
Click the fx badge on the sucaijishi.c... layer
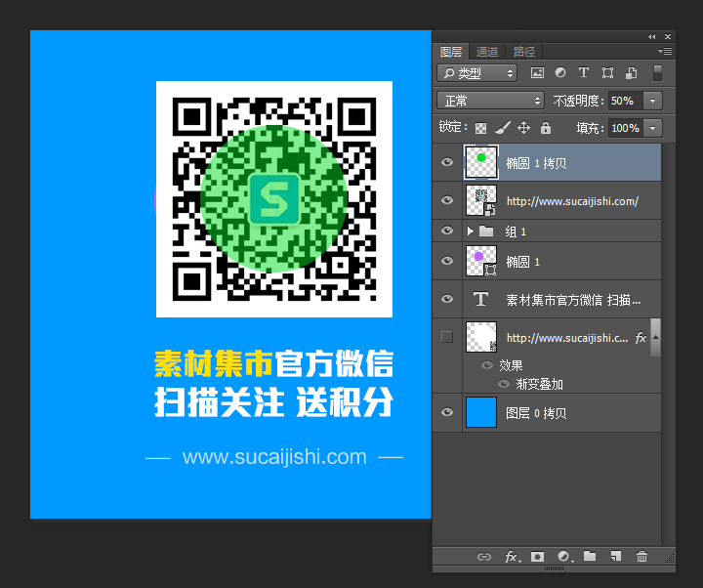click(x=641, y=338)
